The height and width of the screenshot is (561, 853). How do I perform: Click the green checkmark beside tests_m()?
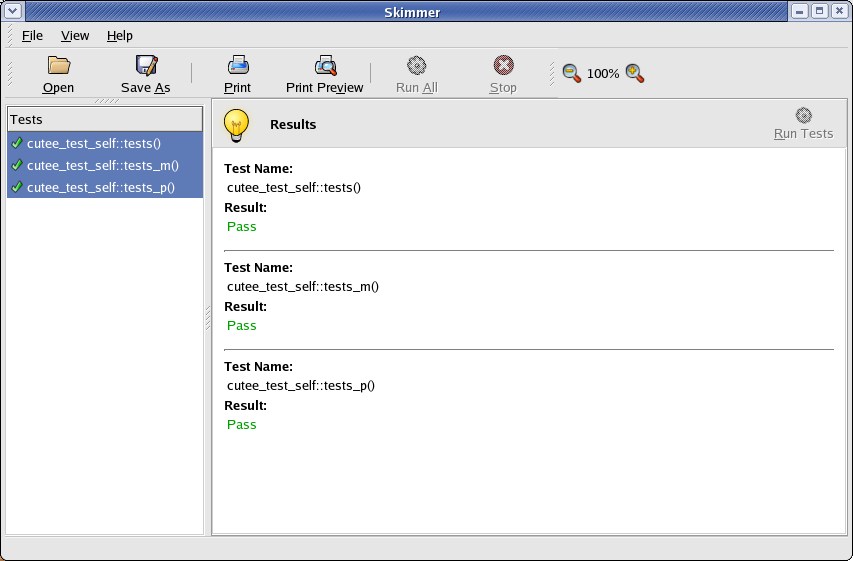(17, 164)
